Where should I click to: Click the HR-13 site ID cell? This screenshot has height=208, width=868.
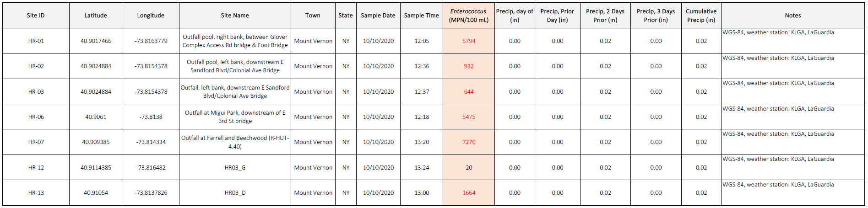(36, 193)
